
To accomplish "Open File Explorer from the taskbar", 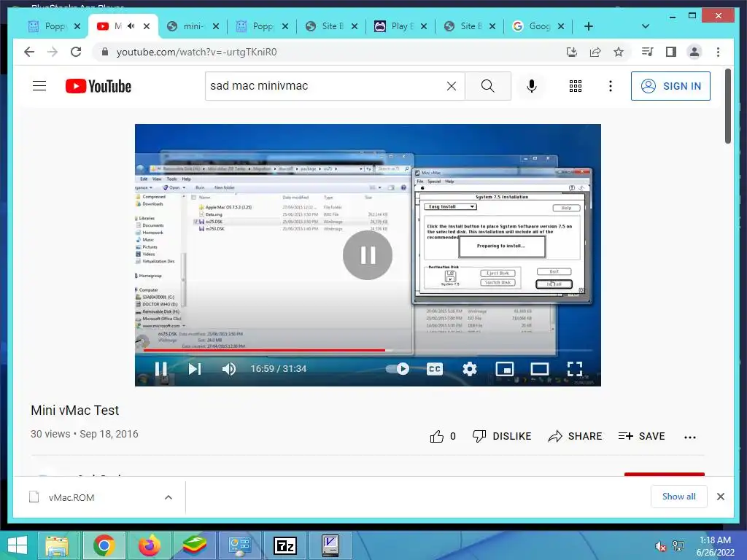I will pyautogui.click(x=57, y=545).
